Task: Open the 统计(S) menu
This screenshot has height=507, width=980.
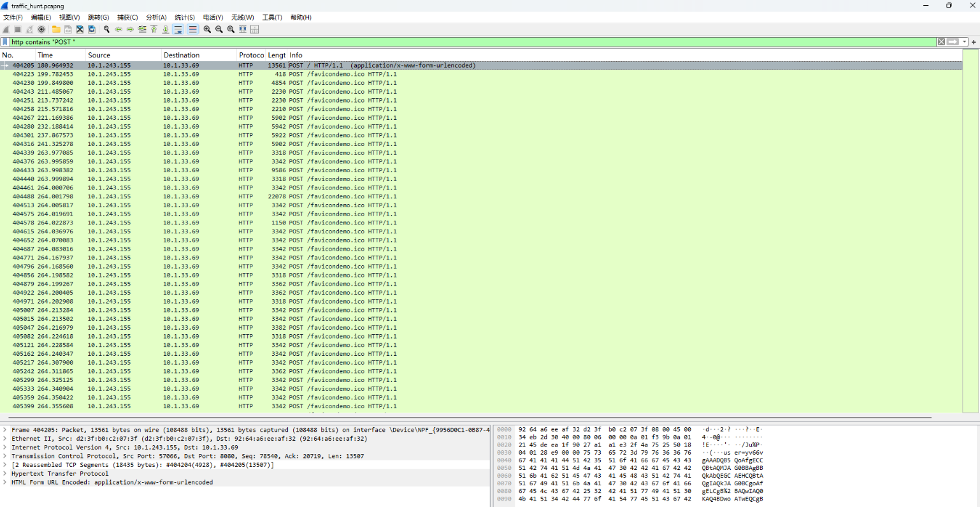Action: pos(185,17)
